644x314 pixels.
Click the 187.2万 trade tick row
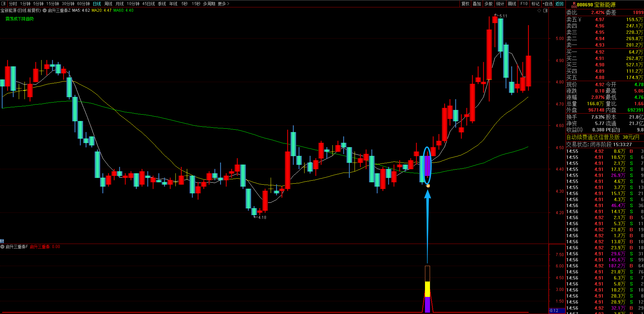[x=605, y=266]
